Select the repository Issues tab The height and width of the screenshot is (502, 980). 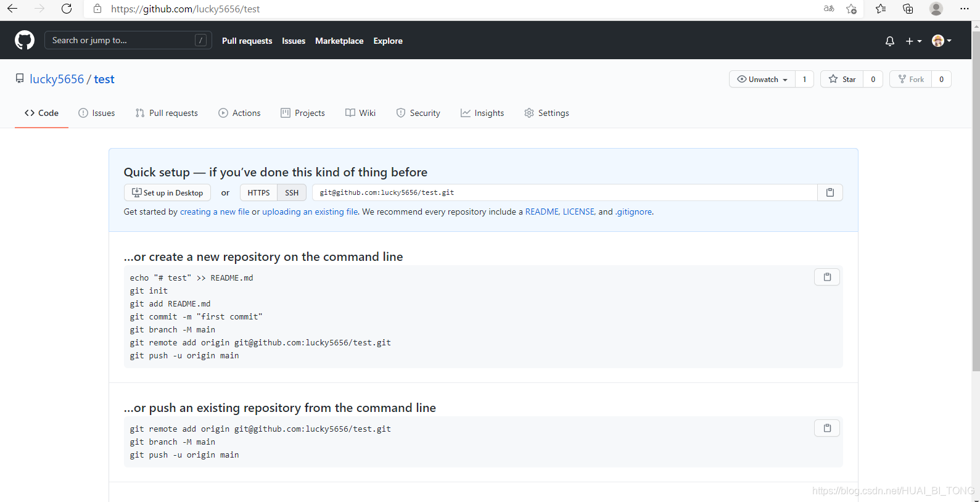[x=97, y=113]
